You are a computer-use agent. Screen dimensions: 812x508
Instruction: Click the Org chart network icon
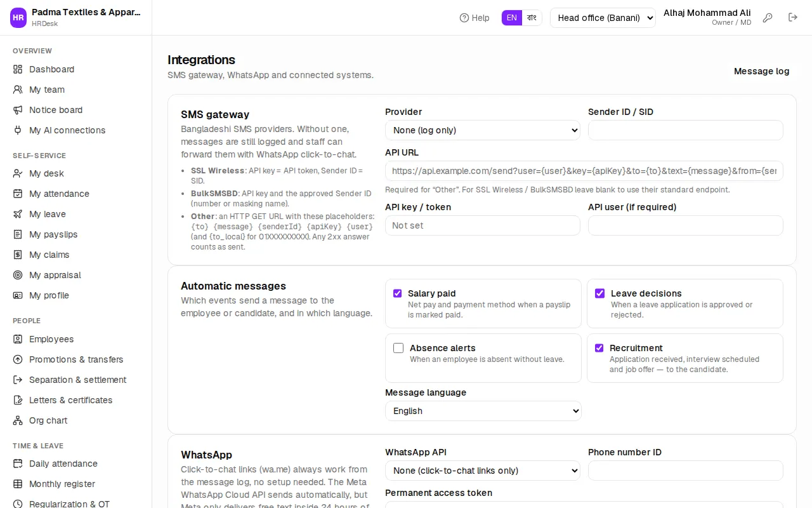tap(18, 420)
